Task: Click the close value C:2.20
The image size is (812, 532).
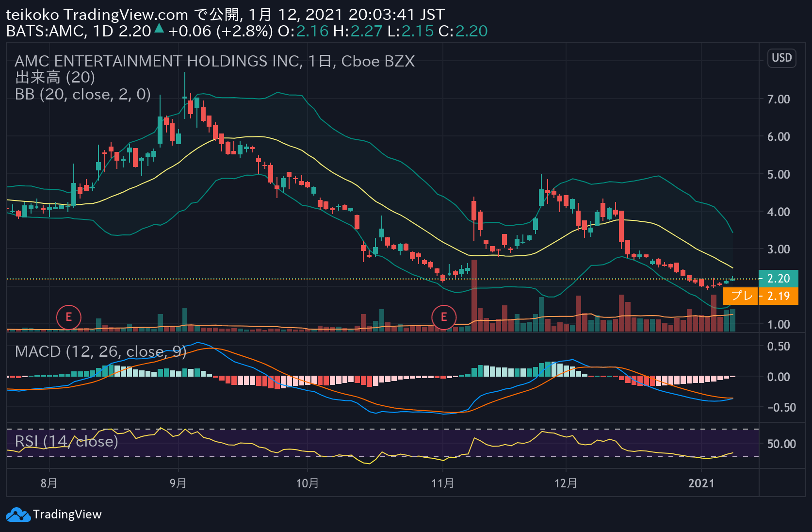Action: (x=463, y=31)
